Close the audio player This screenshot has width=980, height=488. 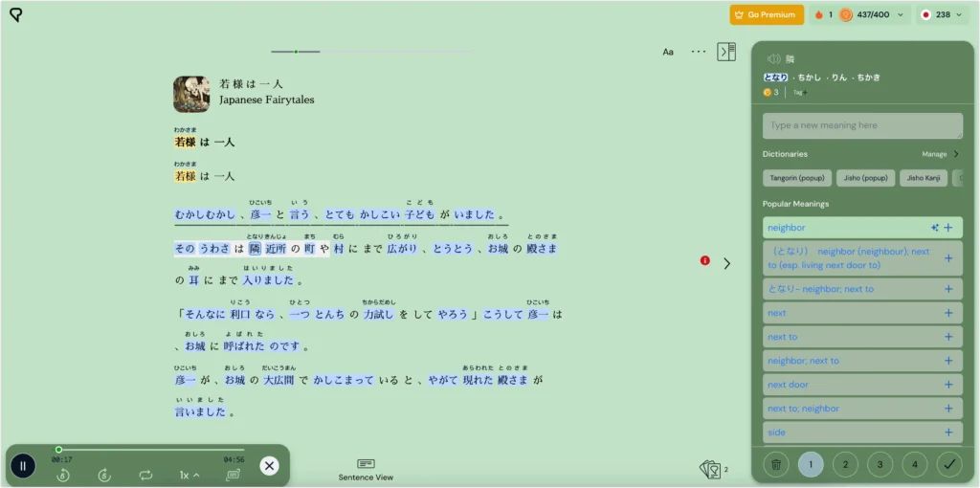pos(269,465)
